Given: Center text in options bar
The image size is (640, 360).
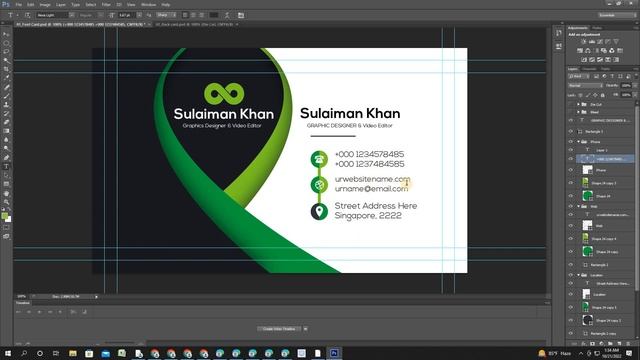Looking at the screenshot, I should coord(193,15).
